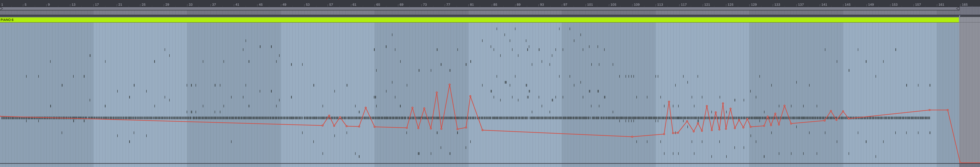The width and height of the screenshot is (980, 167).
Task: Click the bottom automation breakpoint after clip end
Action: tap(960, 163)
